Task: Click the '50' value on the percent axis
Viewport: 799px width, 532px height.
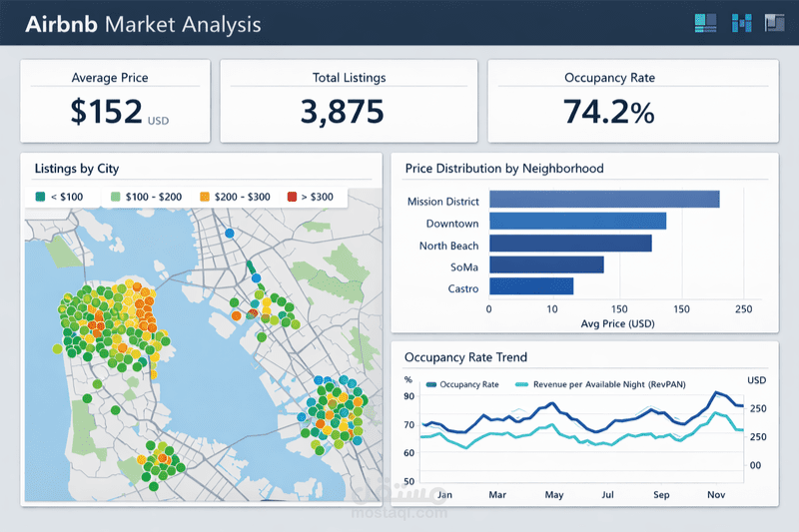Action: pyautogui.click(x=409, y=481)
